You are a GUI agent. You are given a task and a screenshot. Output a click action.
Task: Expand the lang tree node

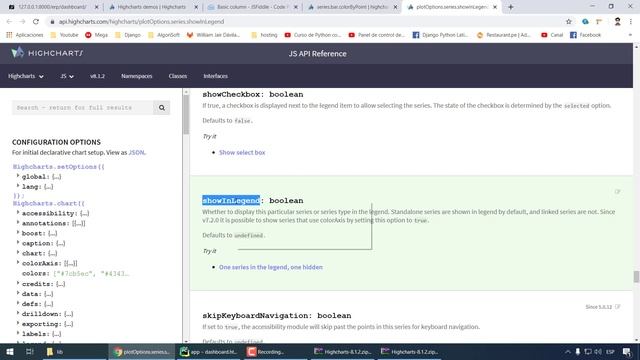click(18, 186)
